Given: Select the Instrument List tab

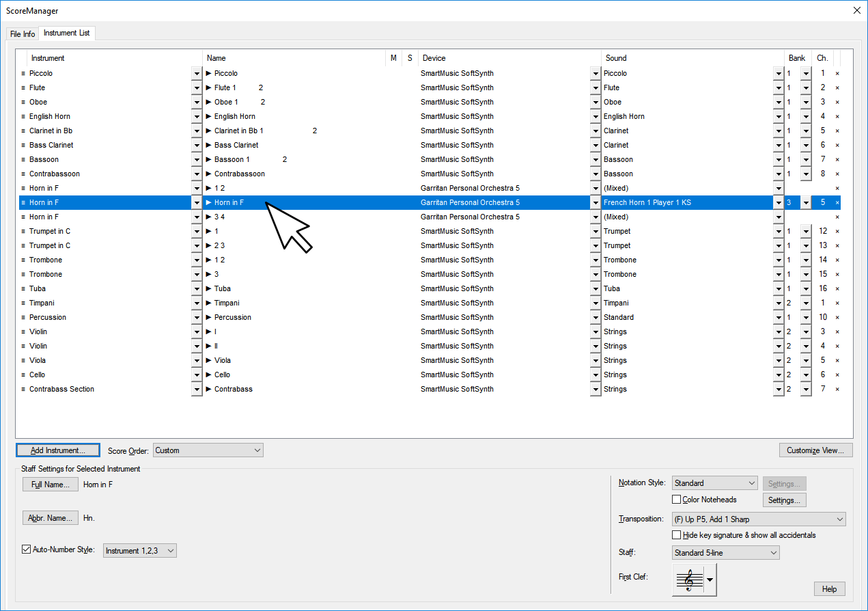Looking at the screenshot, I should pos(67,33).
